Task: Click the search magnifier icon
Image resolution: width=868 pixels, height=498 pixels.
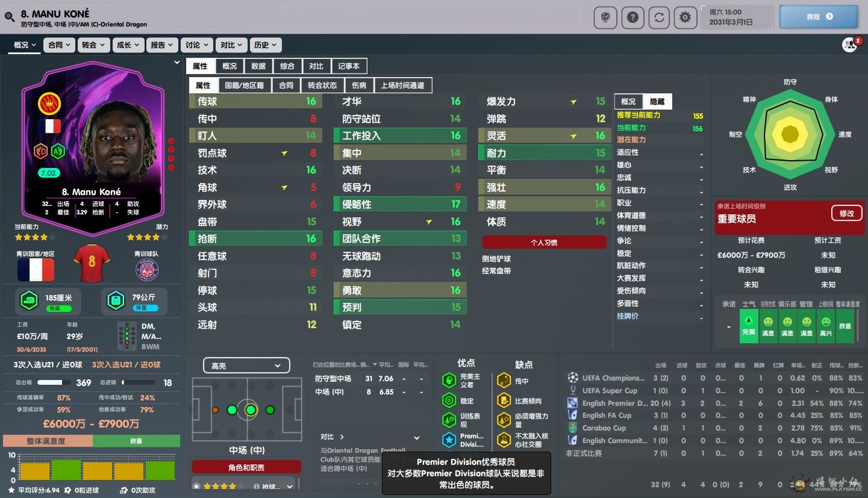Action: (x=9, y=18)
